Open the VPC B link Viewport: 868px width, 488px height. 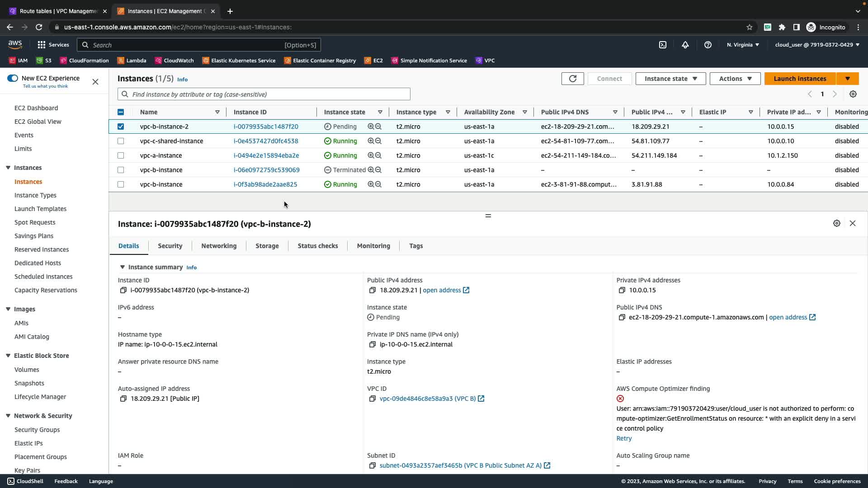[427, 399]
